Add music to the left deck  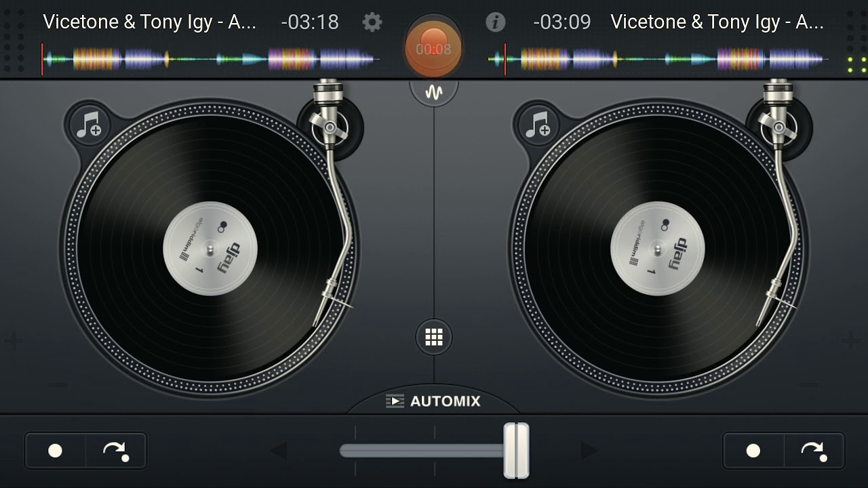click(89, 125)
